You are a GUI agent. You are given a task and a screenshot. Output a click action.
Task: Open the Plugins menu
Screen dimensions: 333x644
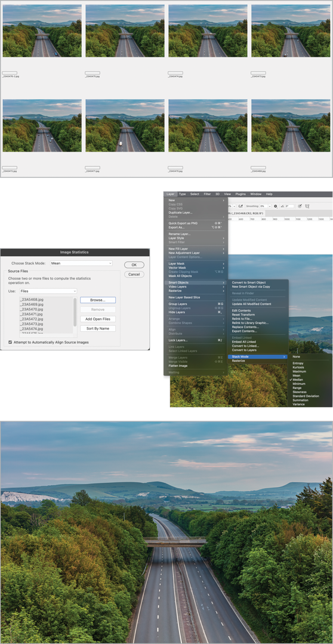(x=240, y=194)
